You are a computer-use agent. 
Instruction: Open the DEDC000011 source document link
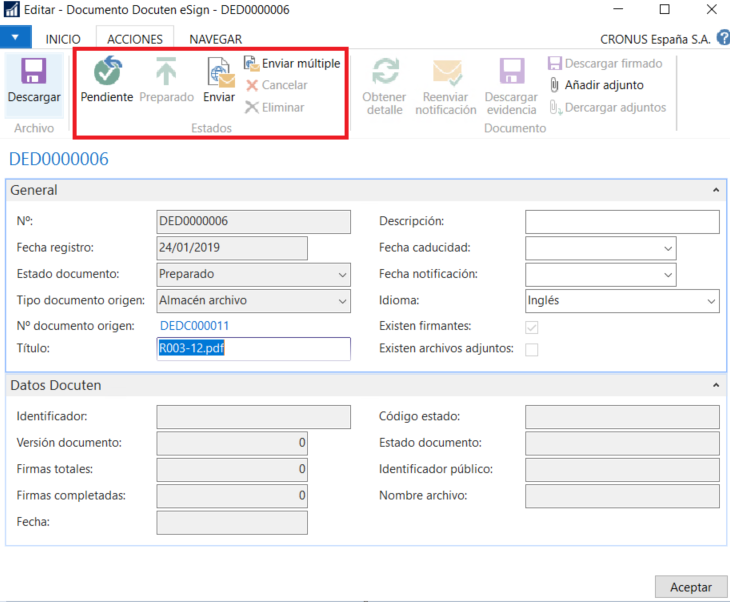click(195, 325)
